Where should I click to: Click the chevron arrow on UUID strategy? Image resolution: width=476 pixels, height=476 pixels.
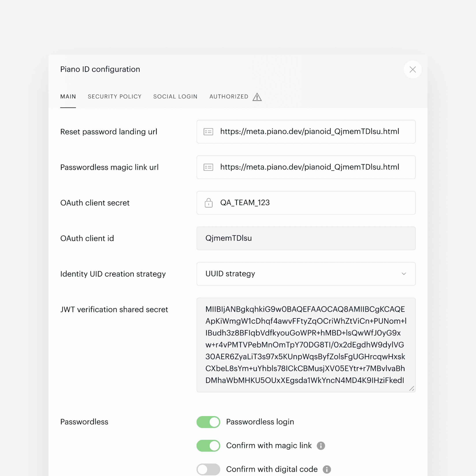tap(403, 274)
